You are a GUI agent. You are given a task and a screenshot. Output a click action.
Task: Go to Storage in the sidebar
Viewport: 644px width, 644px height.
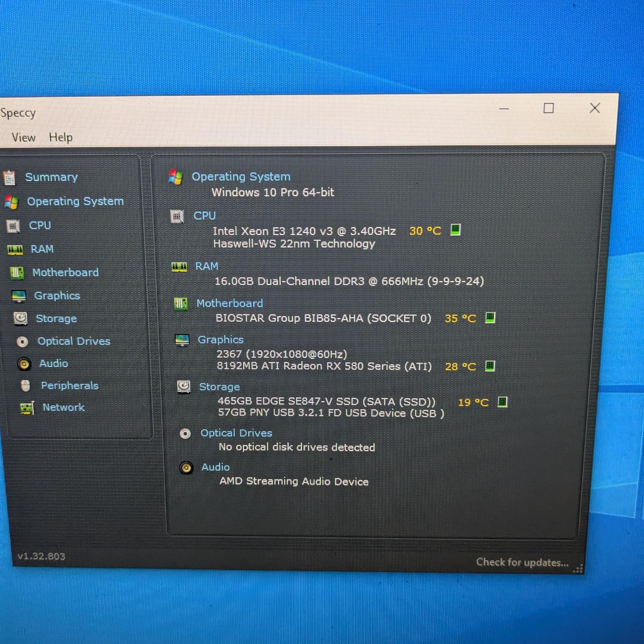(56, 319)
